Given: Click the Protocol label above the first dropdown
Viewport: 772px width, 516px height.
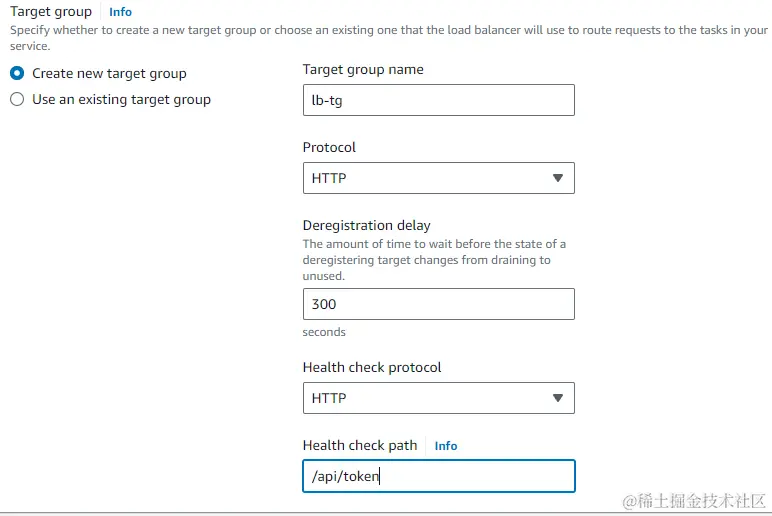Looking at the screenshot, I should [x=329, y=147].
